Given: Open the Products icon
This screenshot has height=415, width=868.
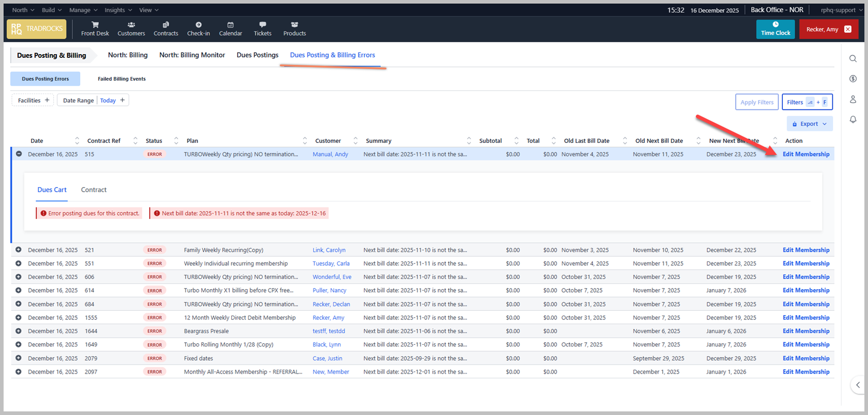Looking at the screenshot, I should [294, 25].
